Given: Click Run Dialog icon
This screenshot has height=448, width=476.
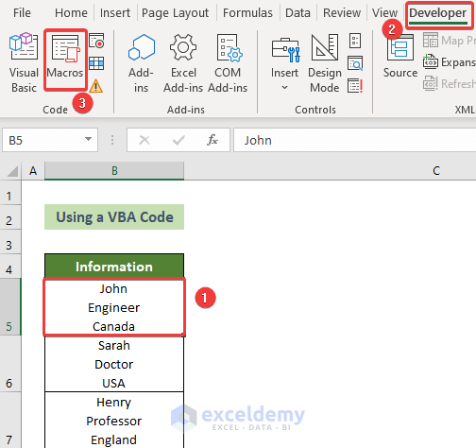Looking at the screenshot, I should tap(355, 86).
